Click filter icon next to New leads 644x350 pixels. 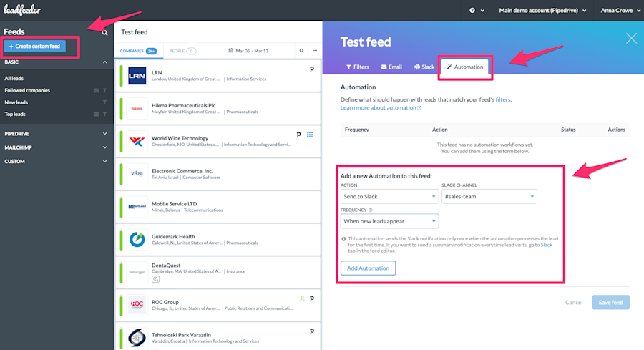(x=104, y=102)
